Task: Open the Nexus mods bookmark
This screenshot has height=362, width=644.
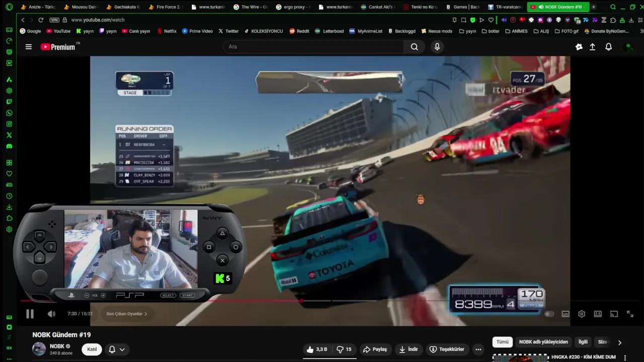Action: coord(436,31)
